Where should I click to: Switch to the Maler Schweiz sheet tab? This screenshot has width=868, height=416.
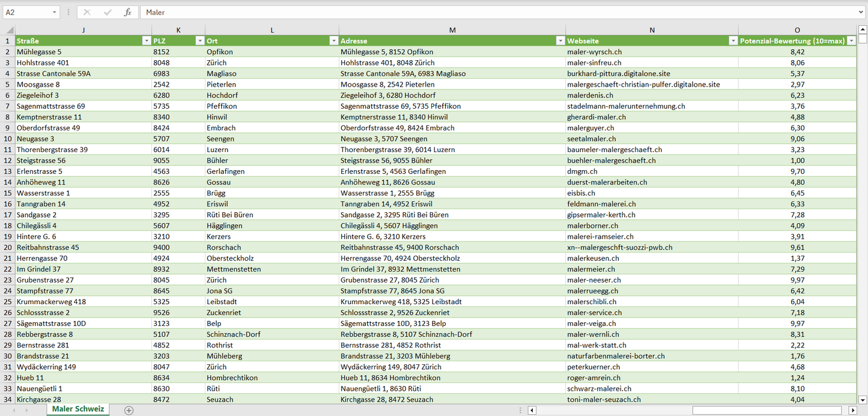point(78,409)
